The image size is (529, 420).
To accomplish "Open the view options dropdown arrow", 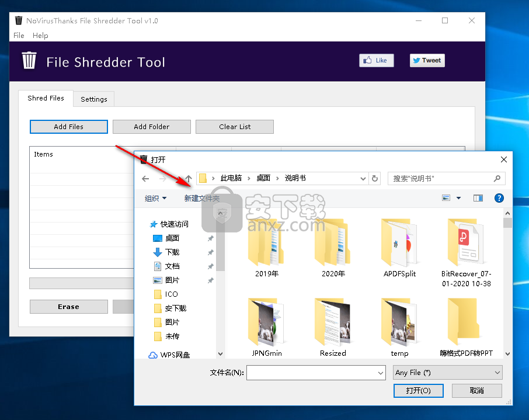I will coord(458,198).
